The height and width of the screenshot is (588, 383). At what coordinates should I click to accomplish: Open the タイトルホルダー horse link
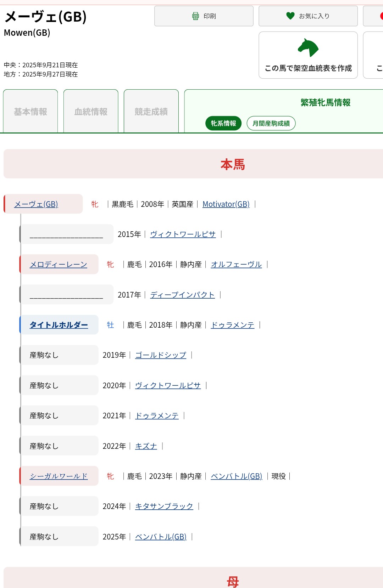[x=59, y=325]
